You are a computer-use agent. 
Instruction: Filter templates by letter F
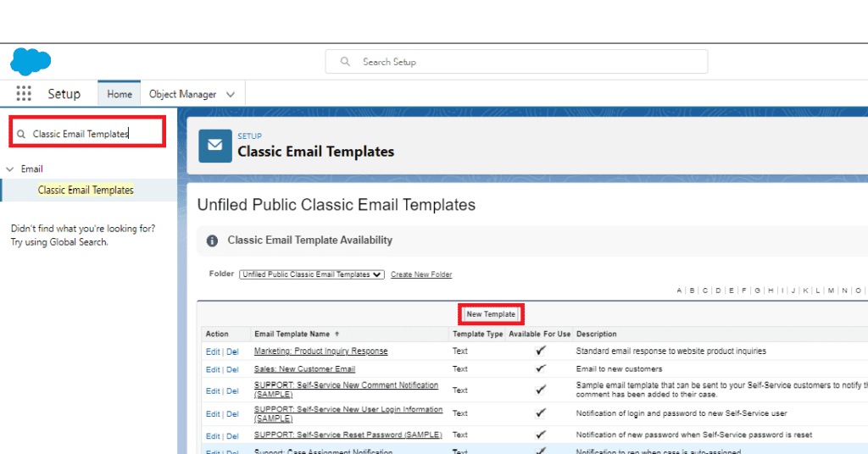[744, 291]
